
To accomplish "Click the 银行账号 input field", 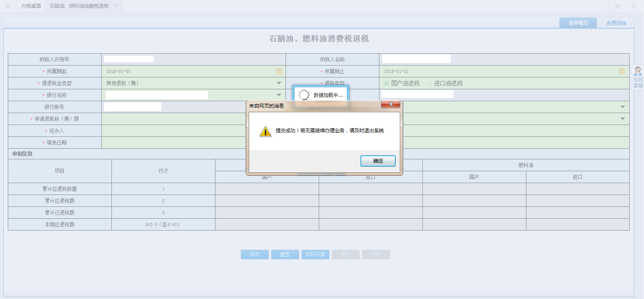I will [133, 107].
